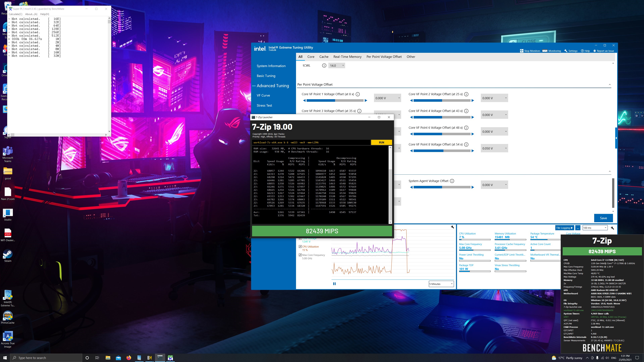Show info for Core VF Point 1 Voltage Offset
The width and height of the screenshot is (644, 362).
pos(358,94)
